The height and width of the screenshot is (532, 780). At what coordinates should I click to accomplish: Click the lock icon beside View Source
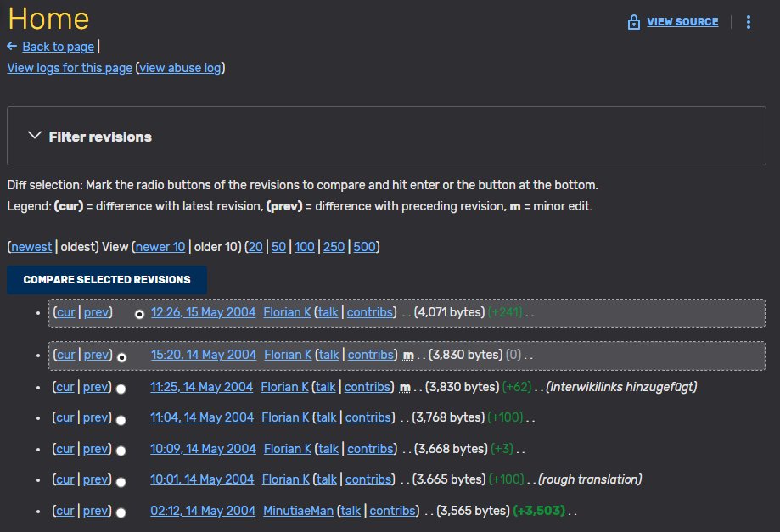tap(633, 22)
